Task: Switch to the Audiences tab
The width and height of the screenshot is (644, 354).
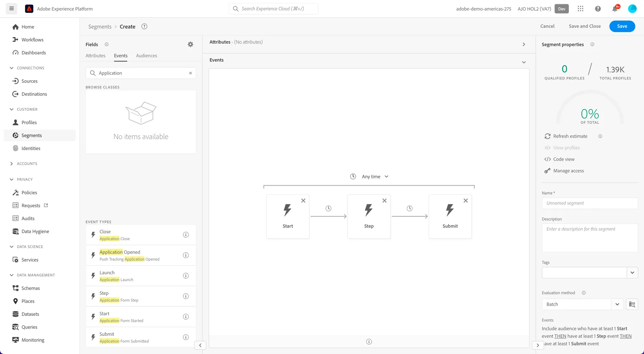Action: click(x=147, y=55)
